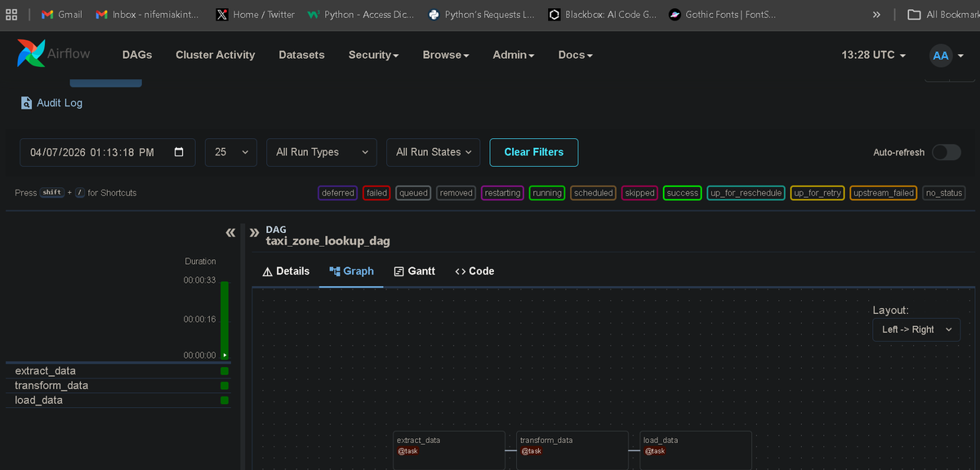Viewport: 980px width, 470px height.
Task: Click extract_data success status square
Action: 225,371
